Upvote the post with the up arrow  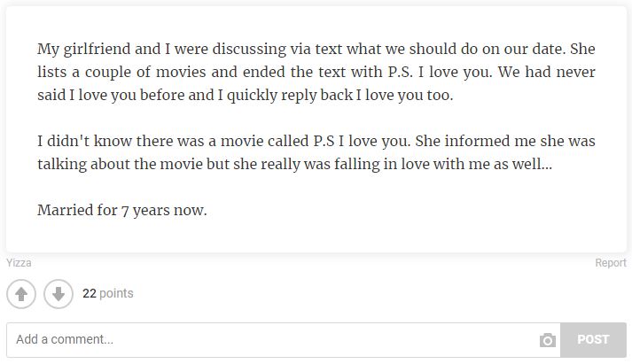click(x=21, y=294)
